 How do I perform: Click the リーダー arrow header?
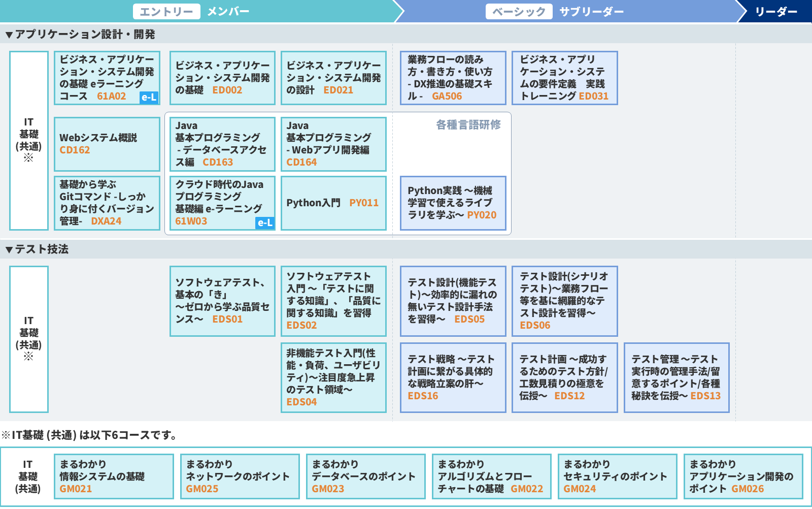click(775, 12)
